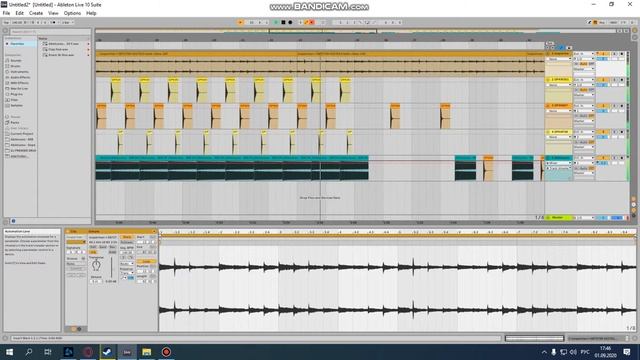Set first track's monitor to Auto

click(584, 64)
